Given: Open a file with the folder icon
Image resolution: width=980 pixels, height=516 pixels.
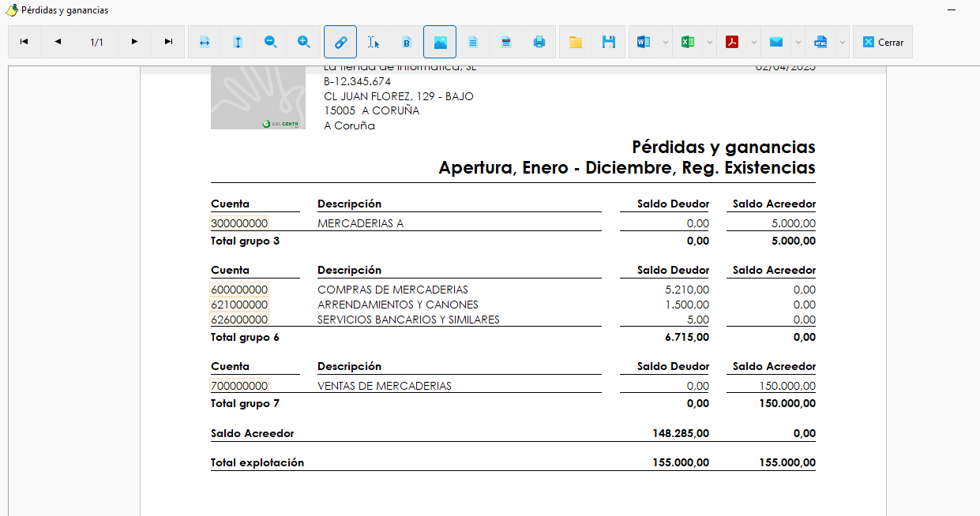Looking at the screenshot, I should click(x=576, y=42).
